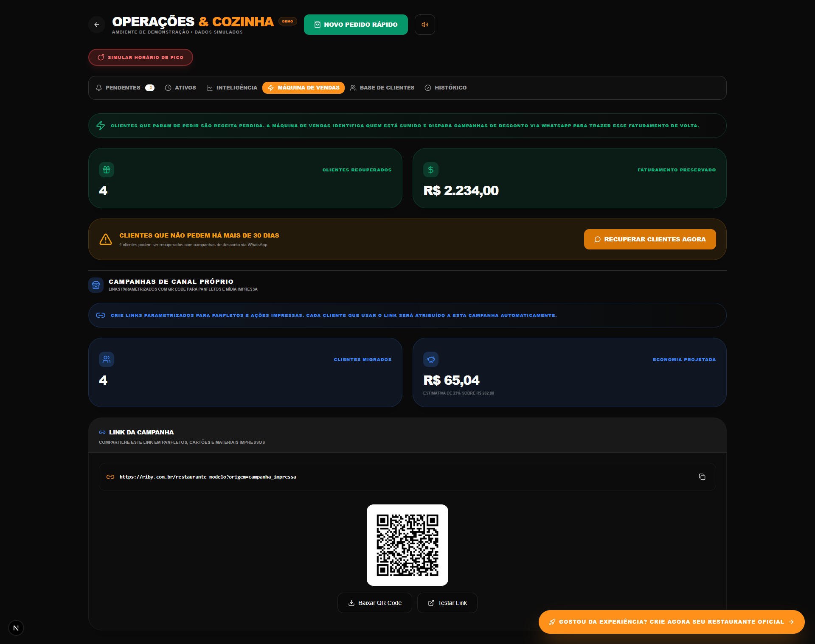View the Histórico tab
The image size is (815, 644).
446,88
